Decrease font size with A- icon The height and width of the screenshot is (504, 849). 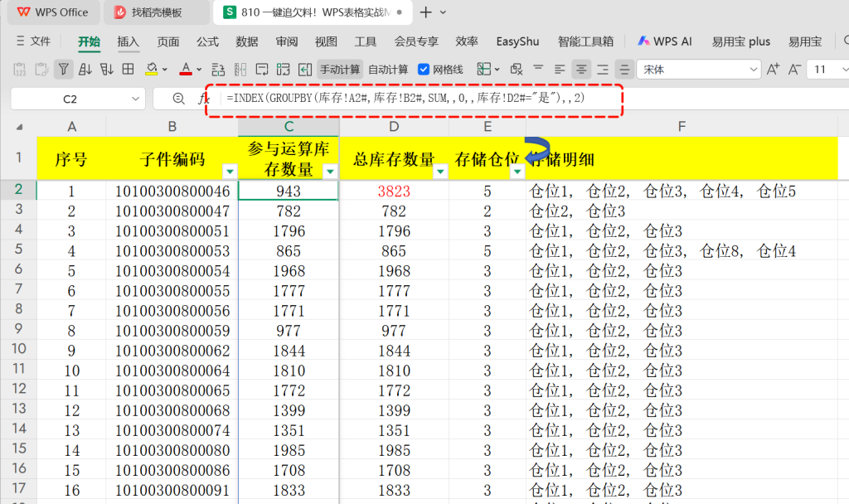[794, 70]
